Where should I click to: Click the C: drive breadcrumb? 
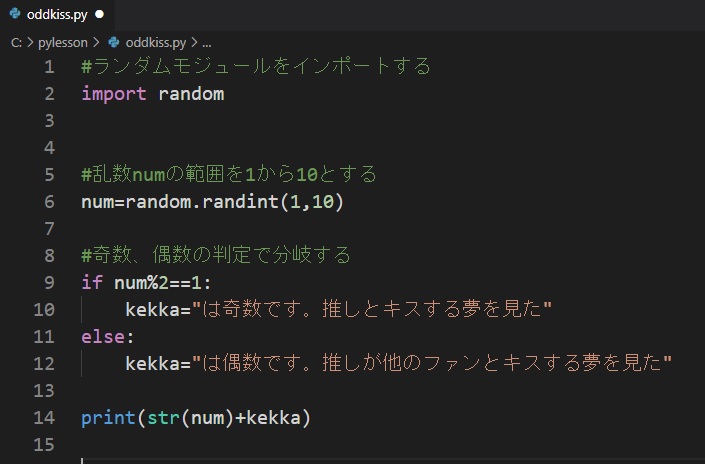click(16, 43)
